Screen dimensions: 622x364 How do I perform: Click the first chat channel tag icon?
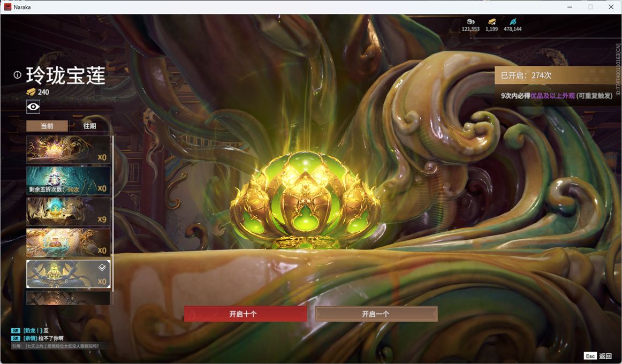[16, 330]
